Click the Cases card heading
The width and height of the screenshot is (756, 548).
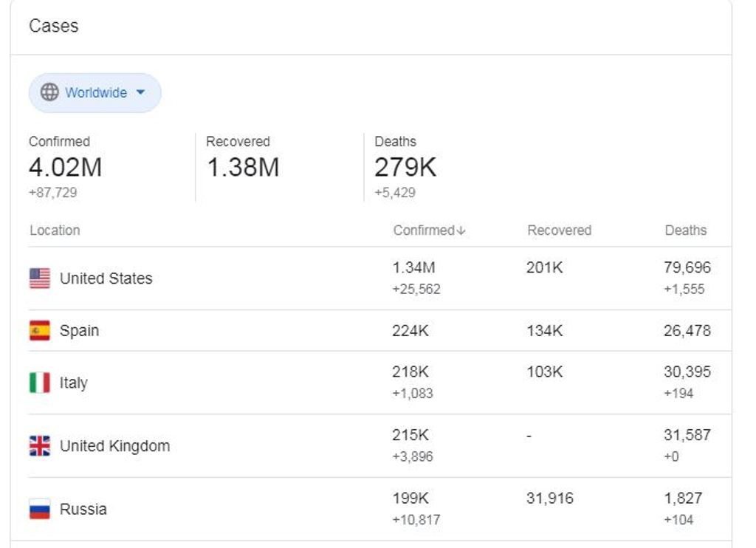coord(53,26)
